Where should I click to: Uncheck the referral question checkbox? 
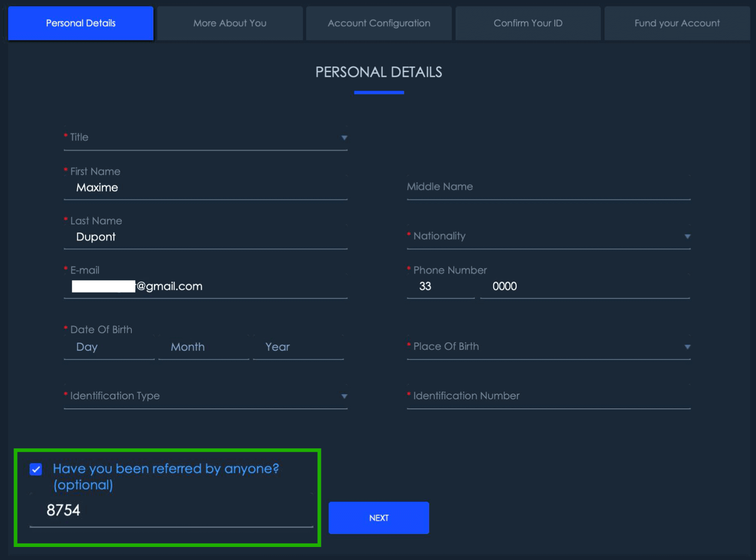click(35, 469)
